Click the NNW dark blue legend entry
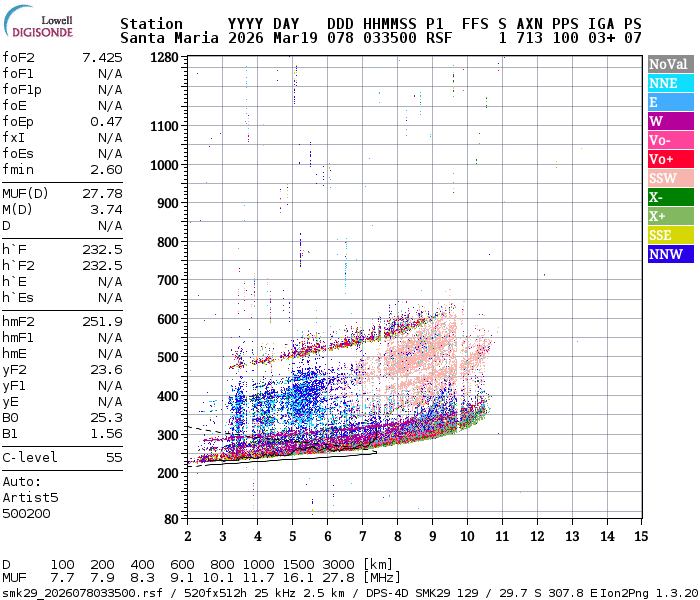700x600 pixels. pos(670,255)
